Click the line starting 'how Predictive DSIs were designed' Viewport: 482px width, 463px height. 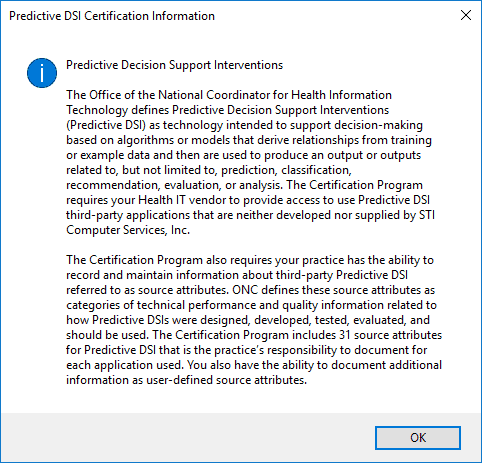click(248, 320)
